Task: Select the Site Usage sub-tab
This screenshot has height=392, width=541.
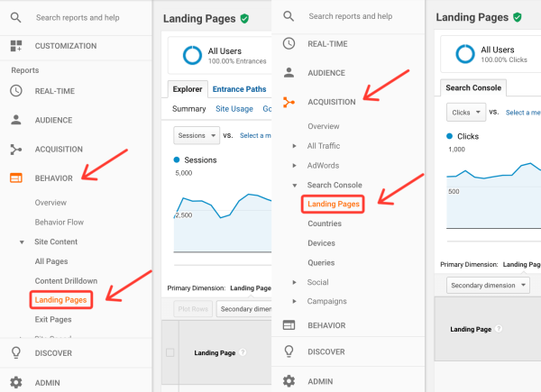Action: pyautogui.click(x=234, y=109)
